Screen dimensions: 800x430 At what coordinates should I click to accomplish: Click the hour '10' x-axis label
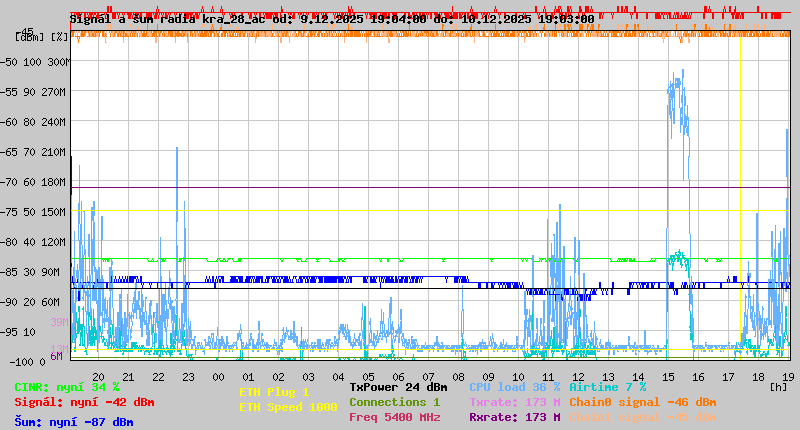[518, 377]
